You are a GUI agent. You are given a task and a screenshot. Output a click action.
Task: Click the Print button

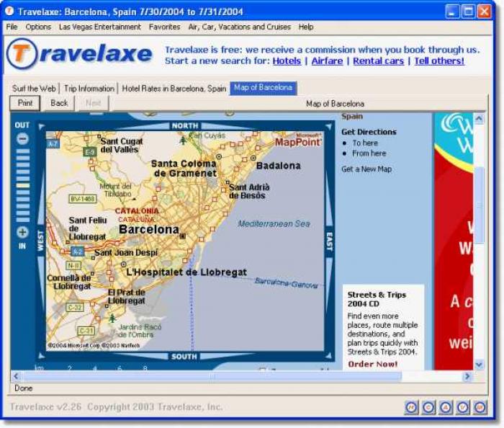click(25, 103)
